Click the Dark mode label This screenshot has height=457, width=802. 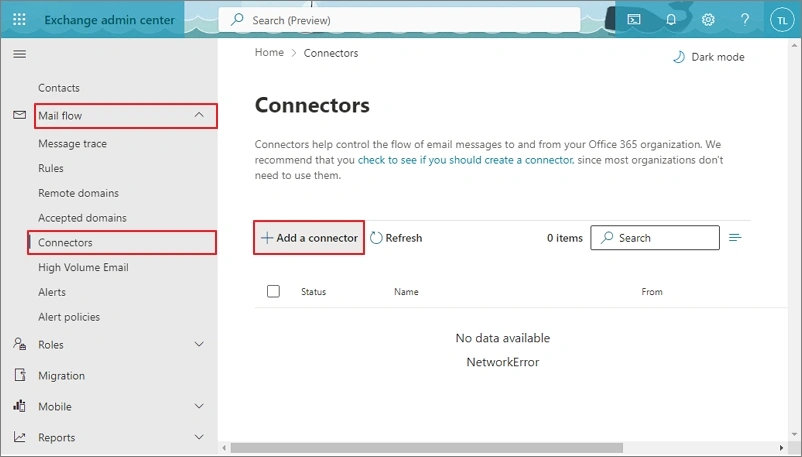(718, 57)
